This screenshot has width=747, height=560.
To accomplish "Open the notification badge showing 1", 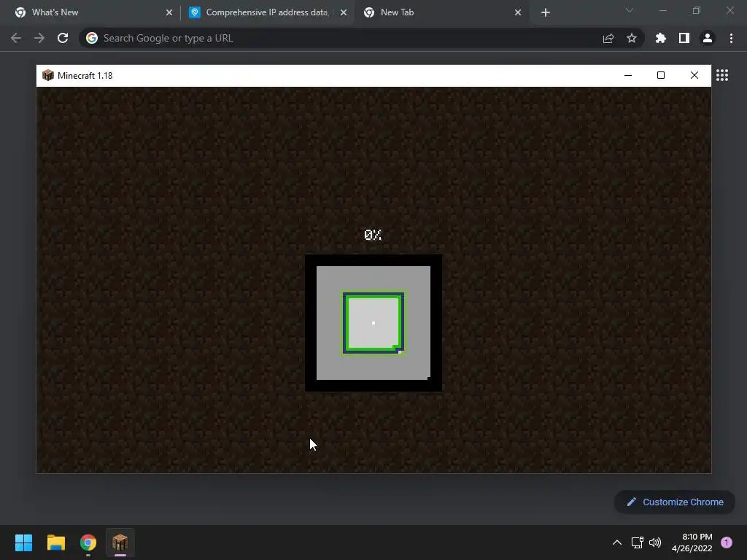I will [727, 542].
